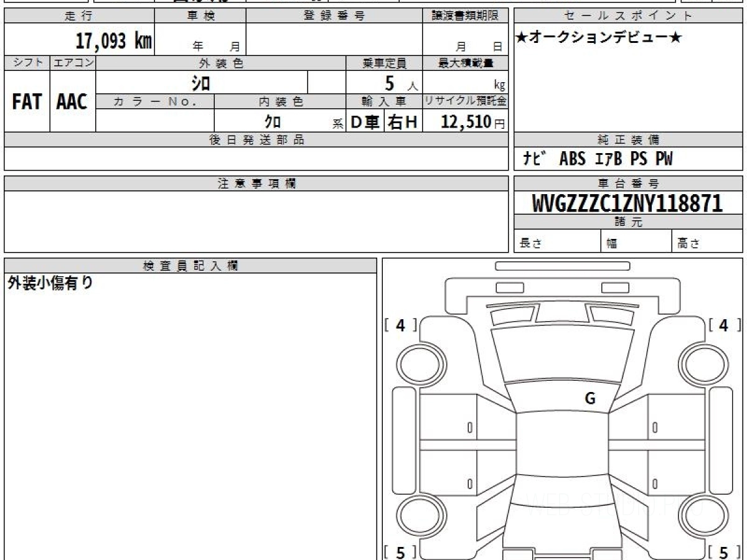747x560 pixels.
Task: Select the 外装色 header cell
Action: (221, 63)
